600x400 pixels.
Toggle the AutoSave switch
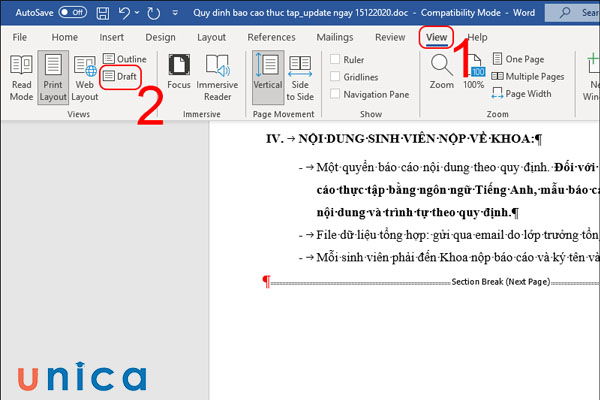72,13
